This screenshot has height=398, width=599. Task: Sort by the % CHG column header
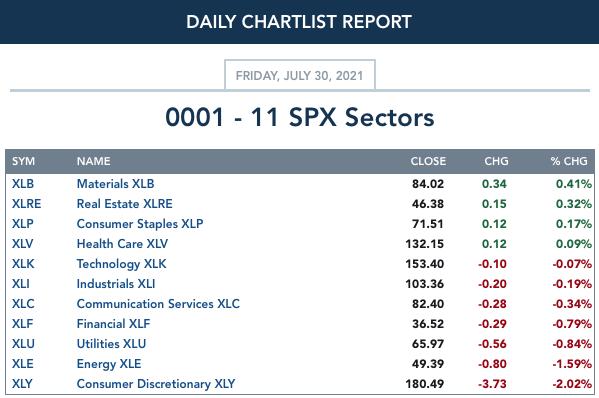pos(569,161)
